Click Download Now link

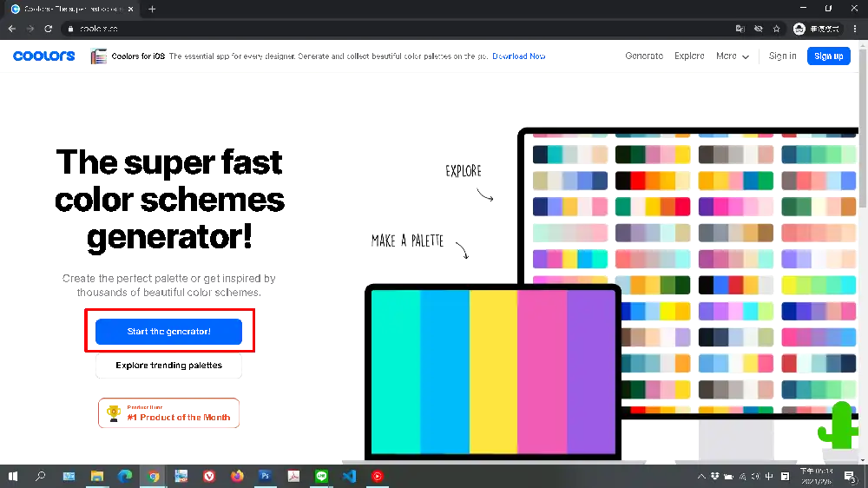coord(519,56)
